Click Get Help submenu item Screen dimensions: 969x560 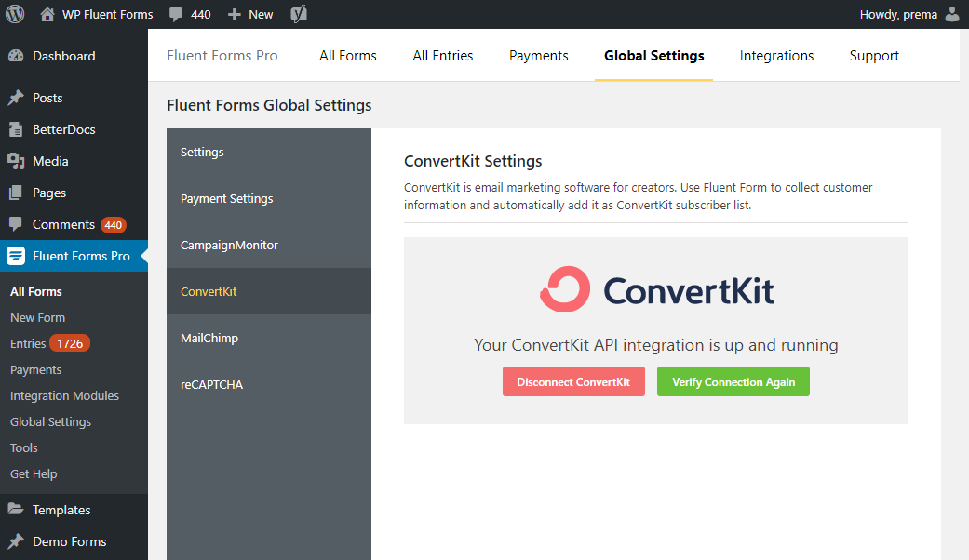coord(34,473)
